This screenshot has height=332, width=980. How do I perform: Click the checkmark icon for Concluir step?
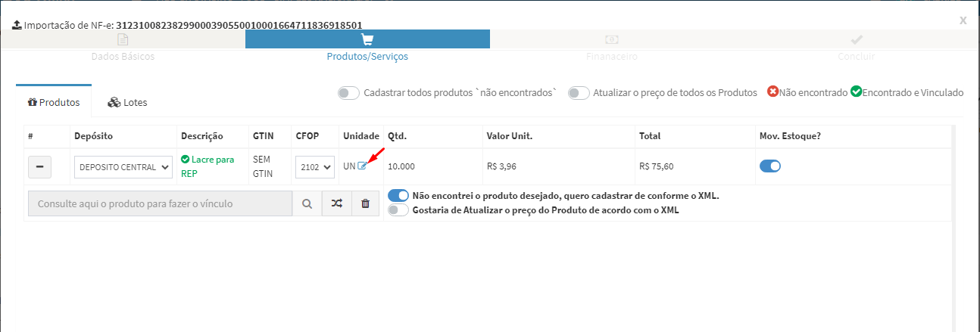(x=857, y=39)
